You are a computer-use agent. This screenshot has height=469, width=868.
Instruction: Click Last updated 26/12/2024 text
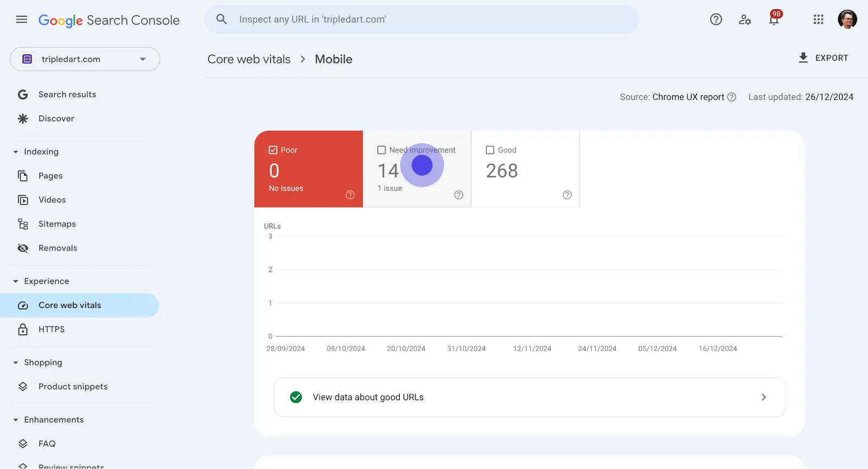pyautogui.click(x=801, y=97)
